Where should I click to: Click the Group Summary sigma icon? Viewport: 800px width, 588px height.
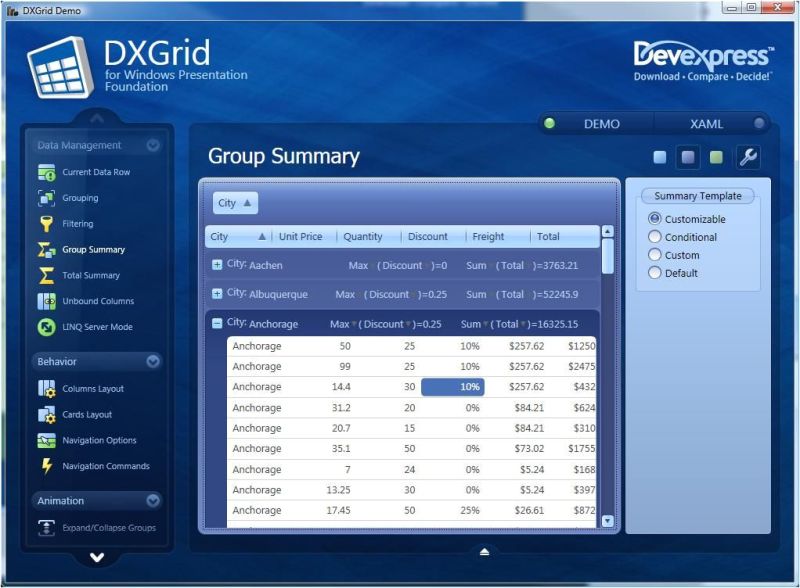pyautogui.click(x=46, y=250)
